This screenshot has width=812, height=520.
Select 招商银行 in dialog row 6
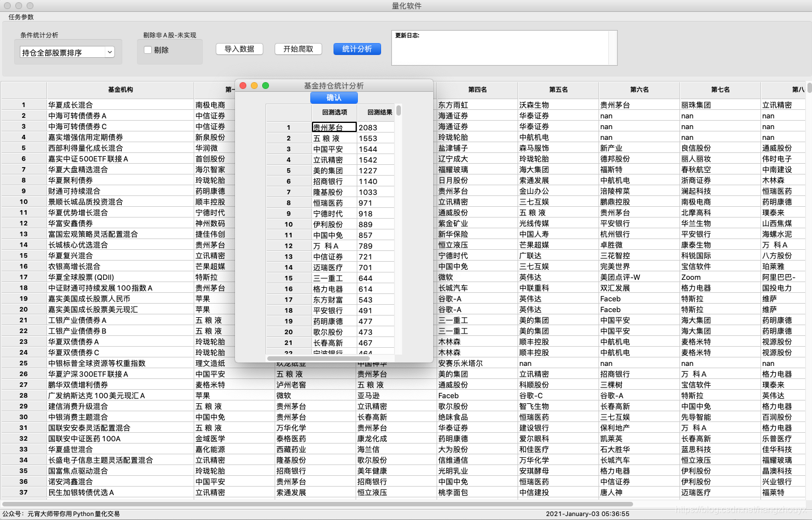pyautogui.click(x=334, y=181)
